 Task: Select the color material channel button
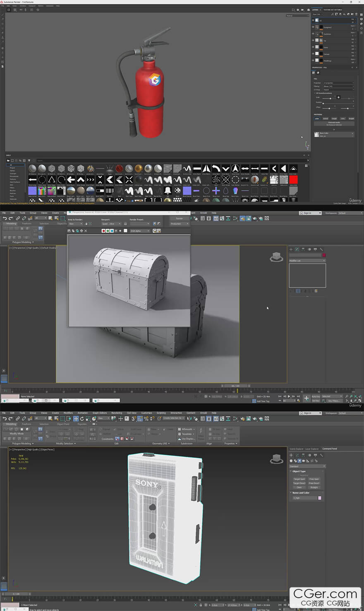[317, 119]
